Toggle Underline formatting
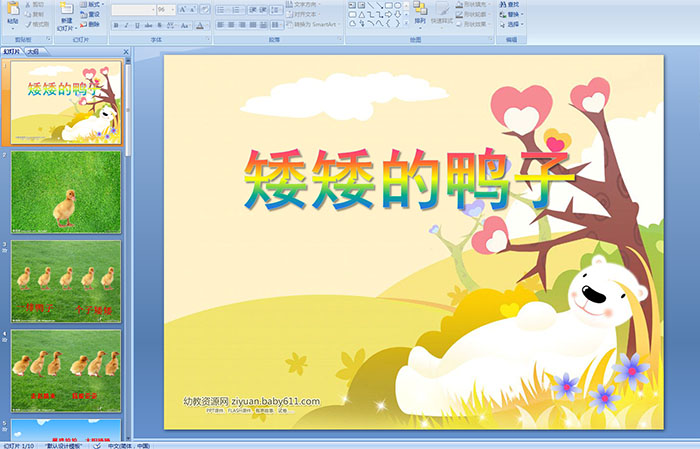This screenshot has height=449, width=700. (137, 25)
